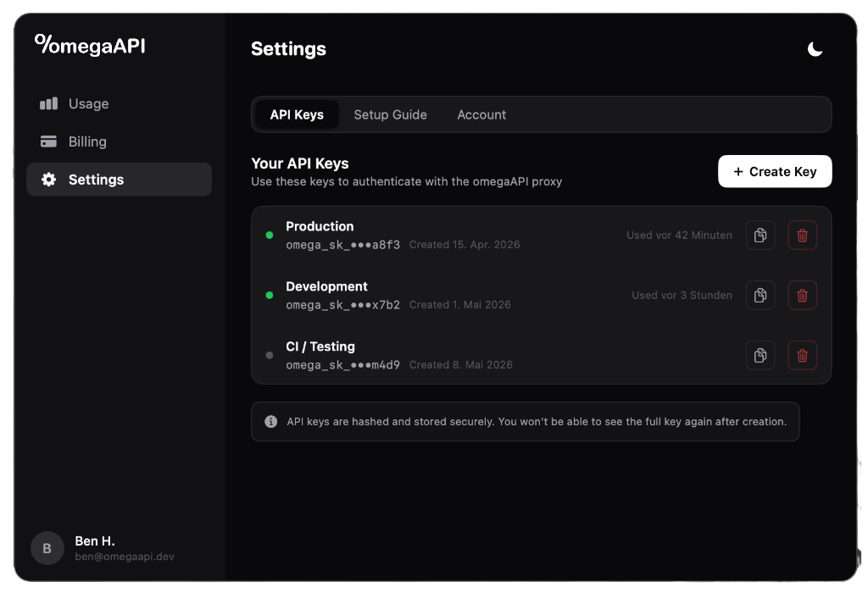Select the Development key name
Image resolution: width=868 pixels, height=593 pixels.
[x=326, y=286]
